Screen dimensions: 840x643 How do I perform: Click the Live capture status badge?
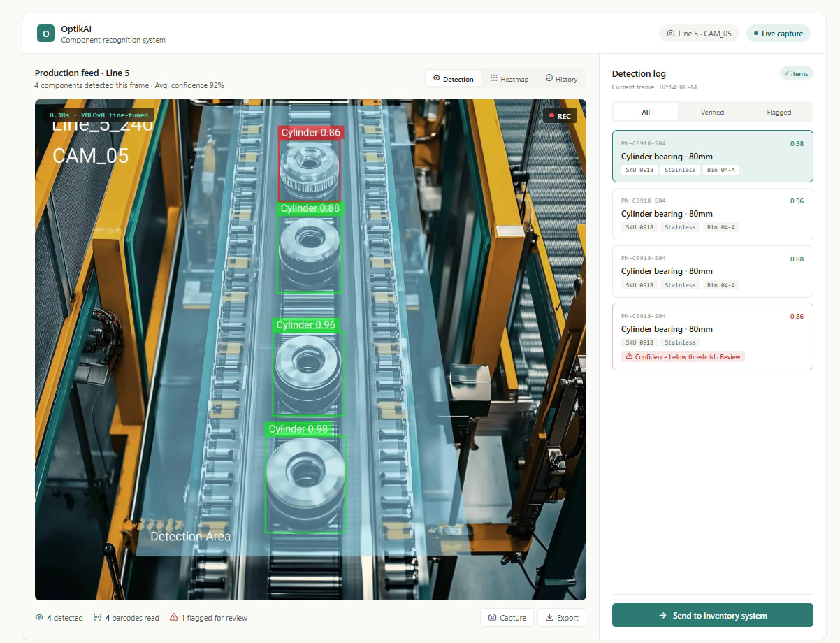pyautogui.click(x=779, y=34)
